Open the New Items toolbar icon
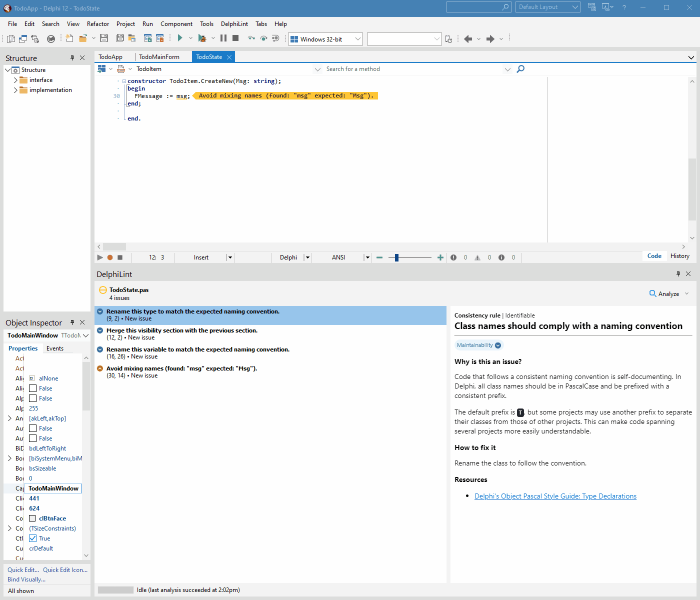The image size is (700, 600). [69, 38]
